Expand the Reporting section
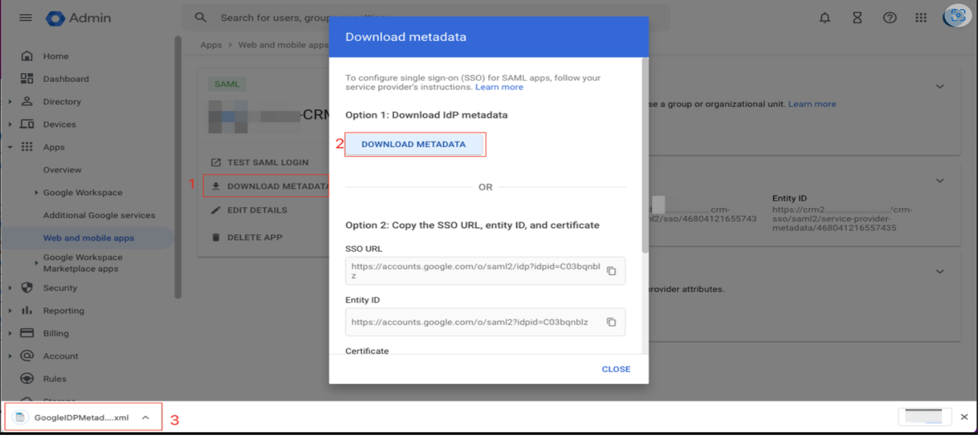Viewport: 980px width, 438px height. coord(10,311)
